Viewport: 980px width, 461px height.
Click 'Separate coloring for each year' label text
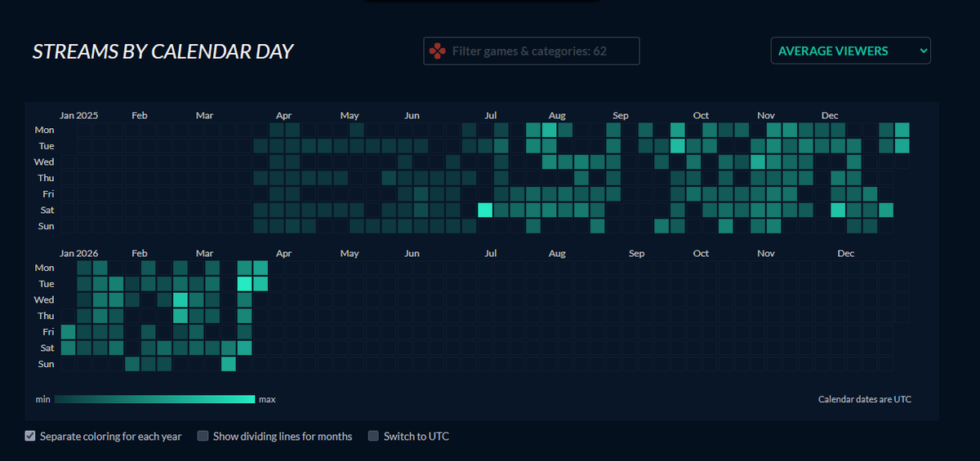click(x=111, y=437)
